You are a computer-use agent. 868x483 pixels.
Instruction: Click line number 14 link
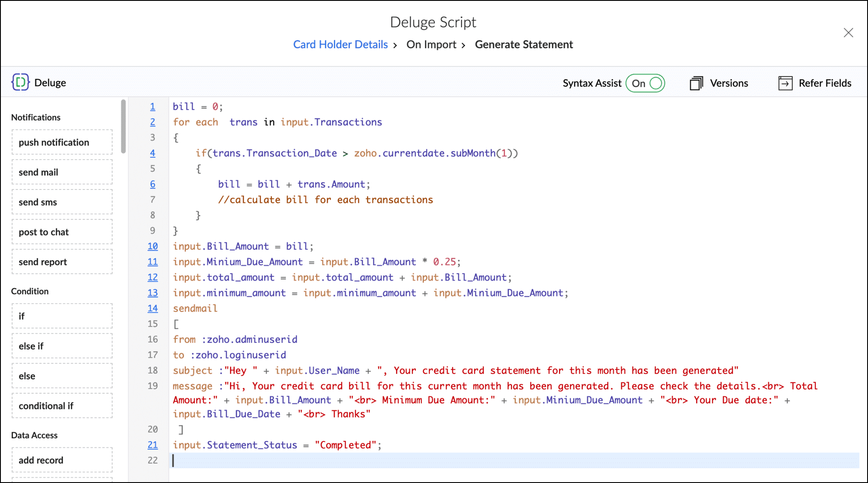coord(152,308)
